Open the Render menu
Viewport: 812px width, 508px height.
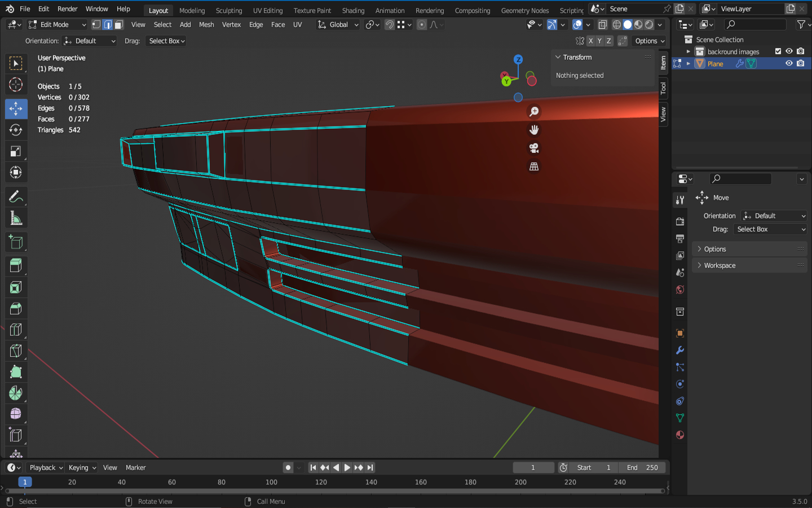click(68, 9)
